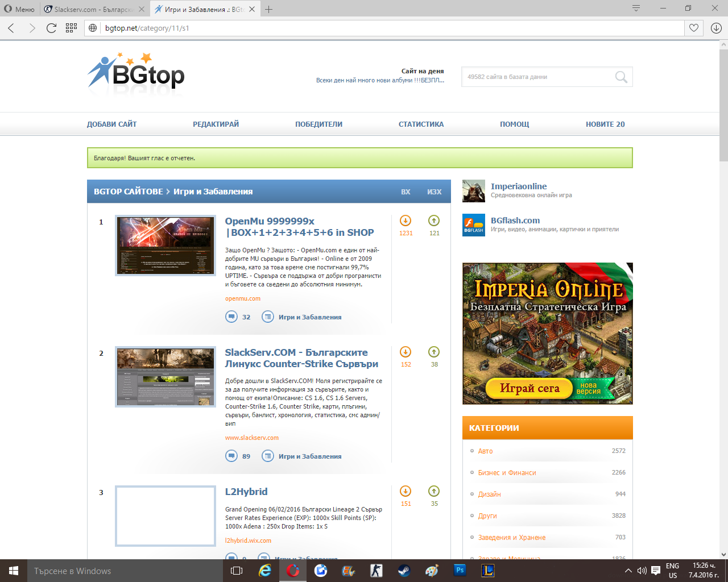
Task: Open SlackServ.COM title link
Action: (x=301, y=358)
